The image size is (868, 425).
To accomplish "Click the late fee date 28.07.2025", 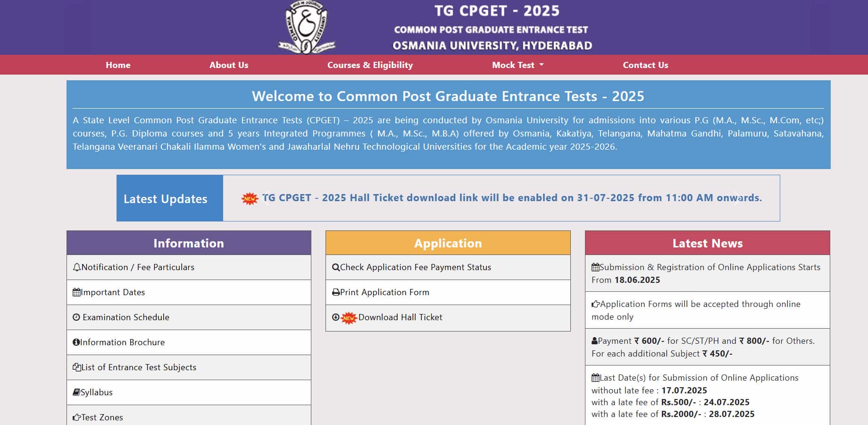I will tap(732, 414).
